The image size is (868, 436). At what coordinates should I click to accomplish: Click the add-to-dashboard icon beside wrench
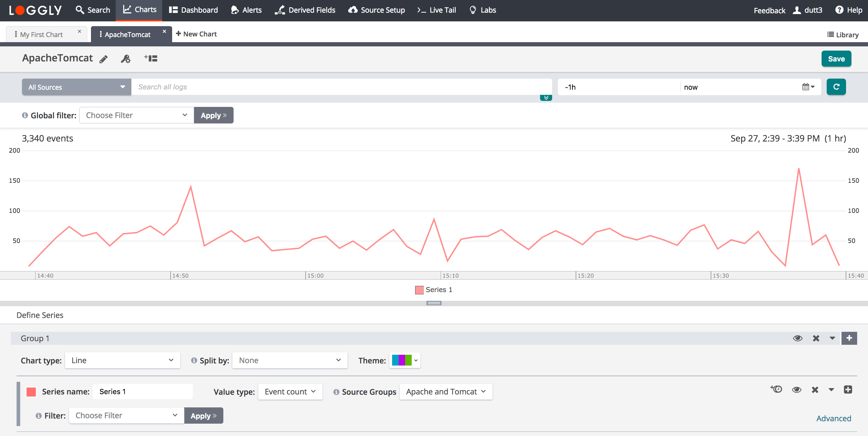(x=151, y=59)
